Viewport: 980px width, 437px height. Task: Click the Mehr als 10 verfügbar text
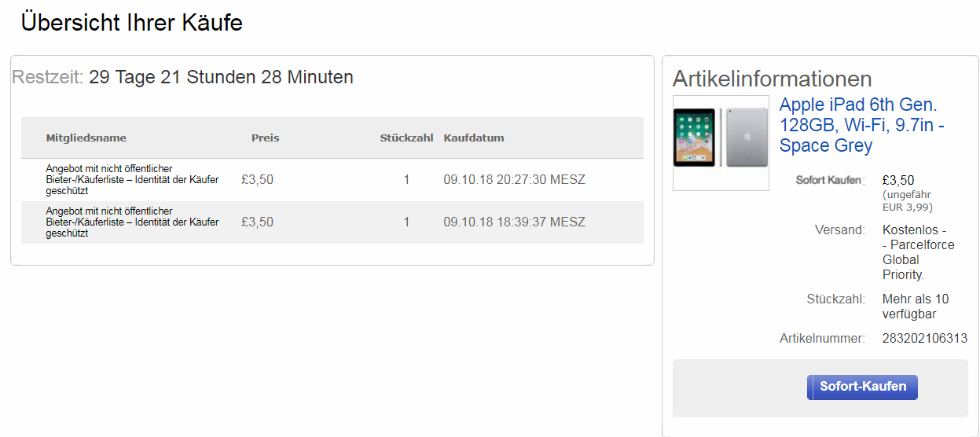coord(916,307)
